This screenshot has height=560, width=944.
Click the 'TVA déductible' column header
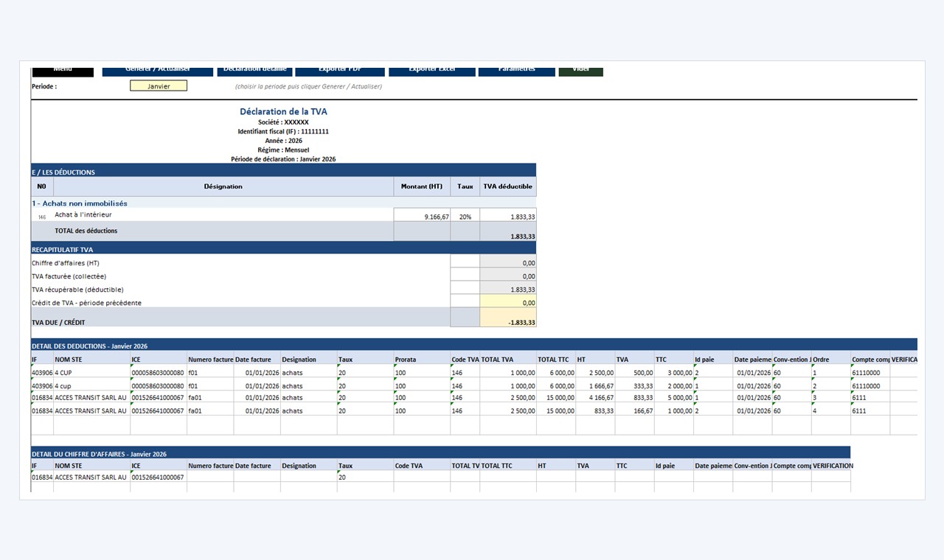click(x=508, y=186)
